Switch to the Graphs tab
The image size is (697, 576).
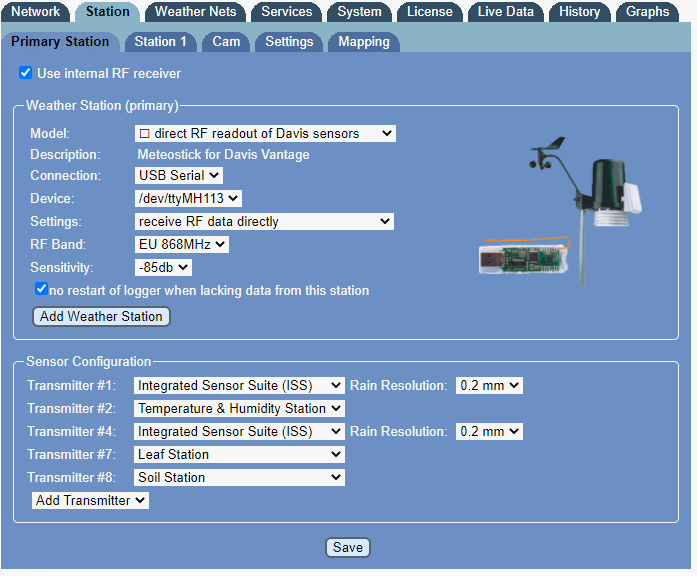(647, 12)
